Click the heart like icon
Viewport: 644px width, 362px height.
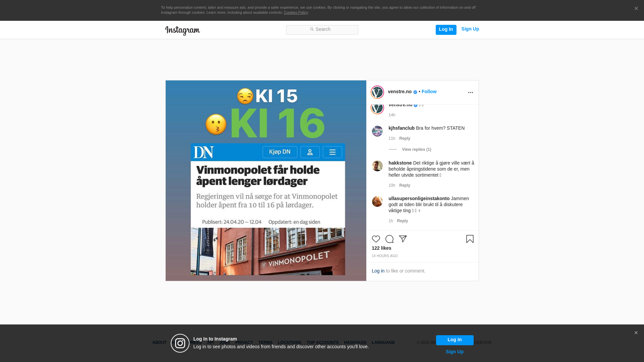pos(376,239)
